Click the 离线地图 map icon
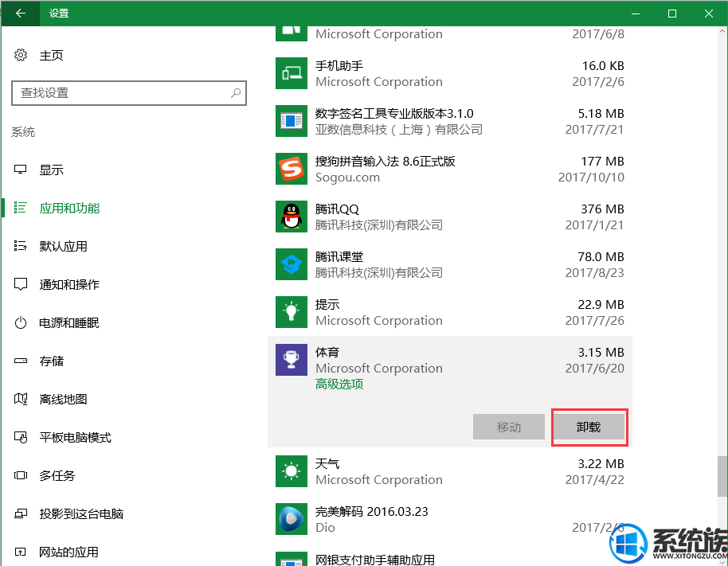This screenshot has height=566, width=728. [x=21, y=399]
